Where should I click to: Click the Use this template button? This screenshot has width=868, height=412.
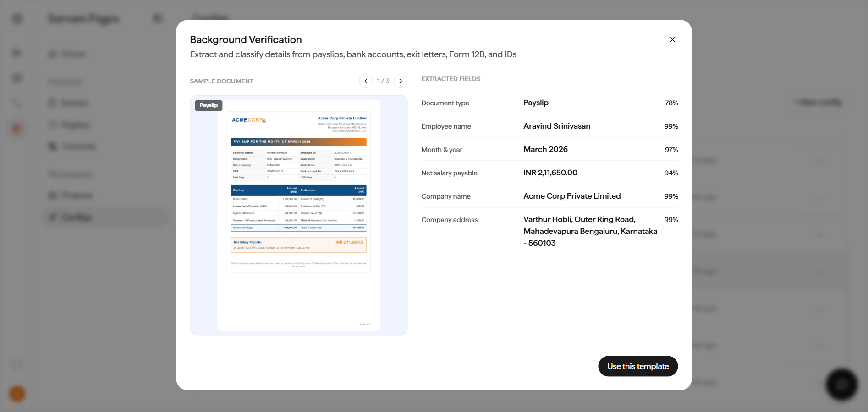638,366
